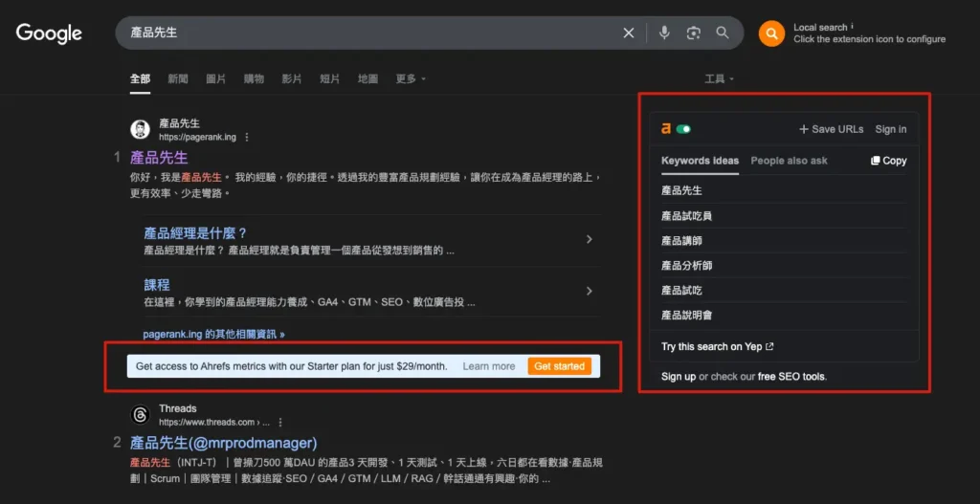Switch to the 購物 tab
The width and height of the screenshot is (980, 504).
click(x=254, y=78)
